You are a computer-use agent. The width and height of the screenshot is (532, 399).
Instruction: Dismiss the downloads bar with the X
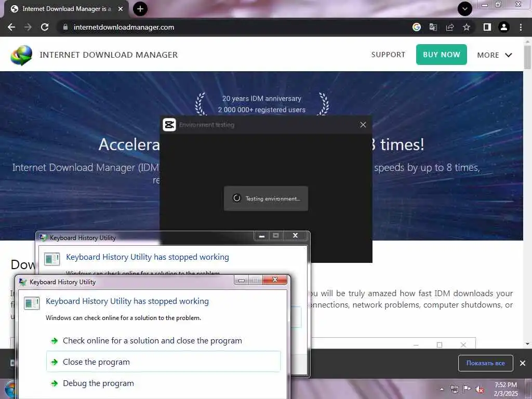pyautogui.click(x=523, y=363)
